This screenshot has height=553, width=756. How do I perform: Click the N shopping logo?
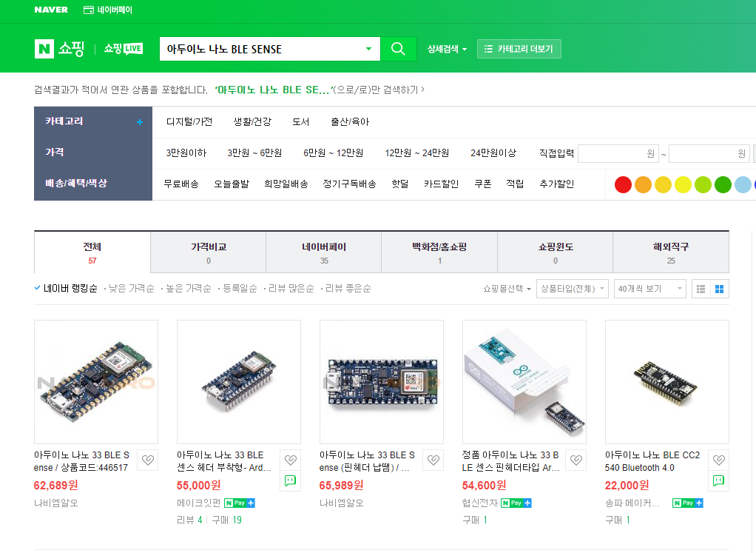(59, 49)
